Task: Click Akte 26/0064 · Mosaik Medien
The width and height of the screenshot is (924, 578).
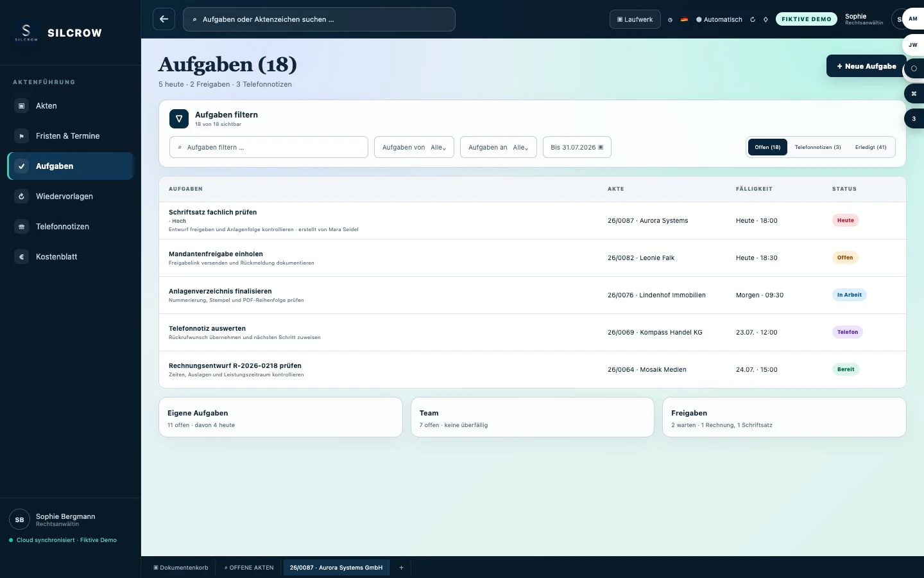Action: (x=647, y=370)
